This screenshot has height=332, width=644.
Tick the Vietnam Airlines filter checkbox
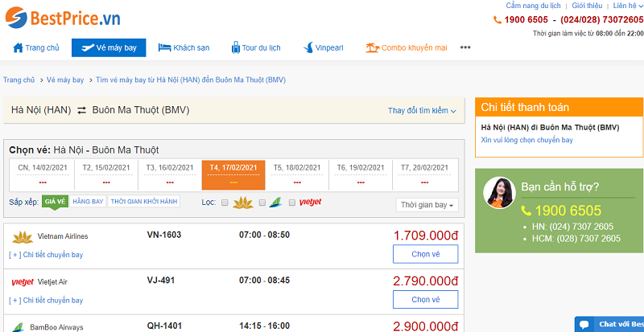pyautogui.click(x=225, y=203)
